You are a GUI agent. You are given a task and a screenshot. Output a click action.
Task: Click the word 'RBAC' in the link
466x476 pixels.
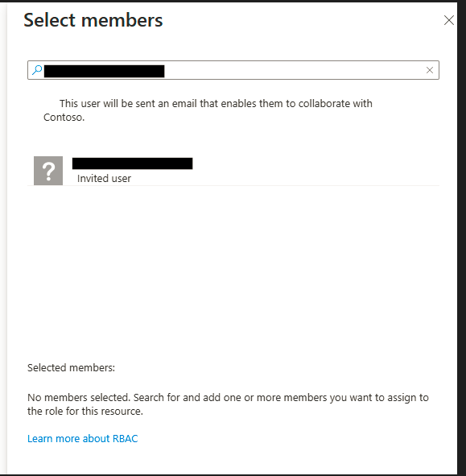[125, 438]
